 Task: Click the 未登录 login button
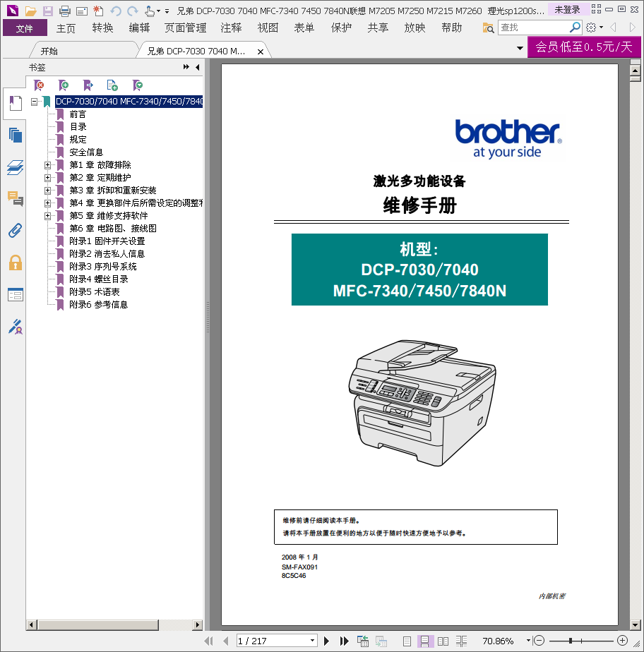(x=567, y=10)
